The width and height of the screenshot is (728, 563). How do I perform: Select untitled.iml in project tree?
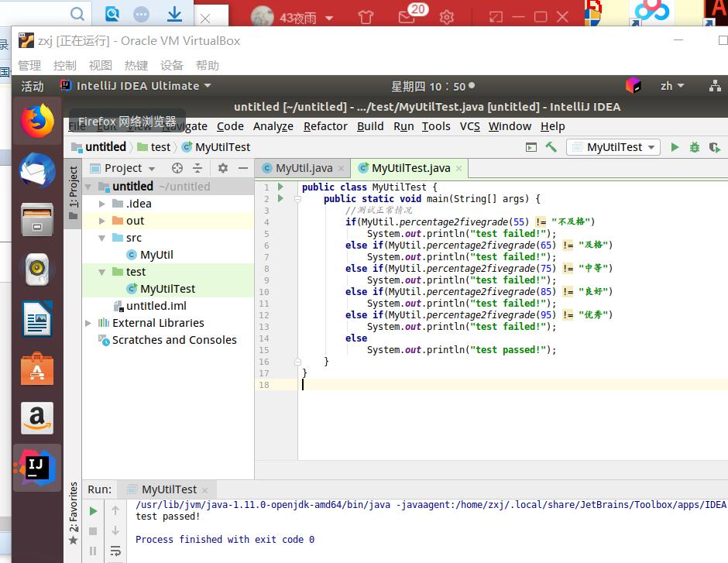pyautogui.click(x=150, y=306)
